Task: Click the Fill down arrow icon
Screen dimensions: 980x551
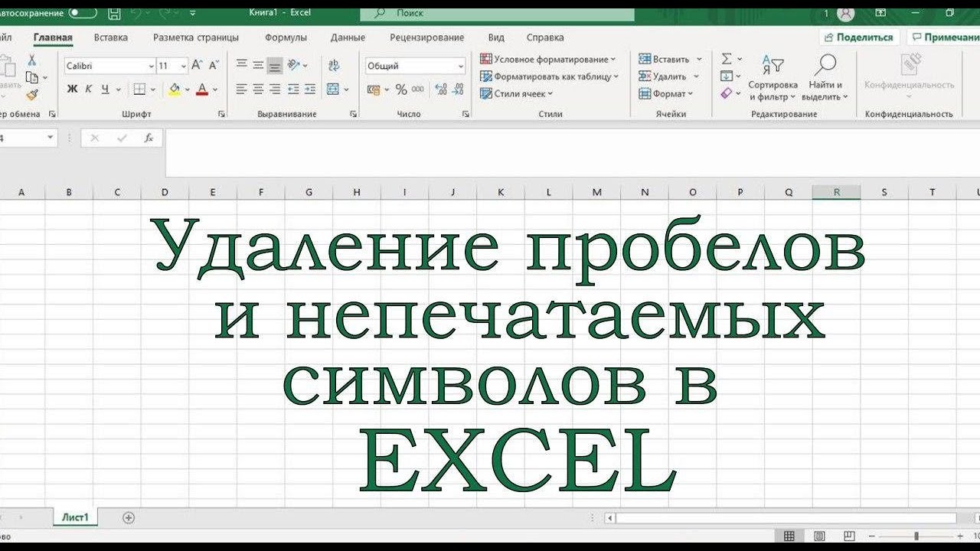Action: pyautogui.click(x=727, y=76)
